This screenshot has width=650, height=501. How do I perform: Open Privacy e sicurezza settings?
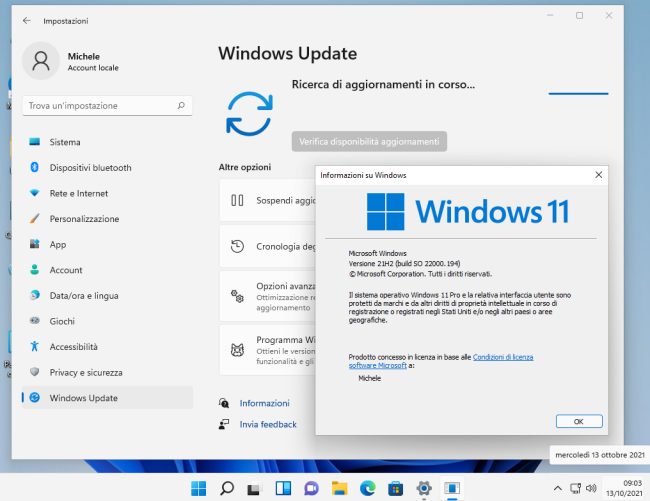pos(107,373)
